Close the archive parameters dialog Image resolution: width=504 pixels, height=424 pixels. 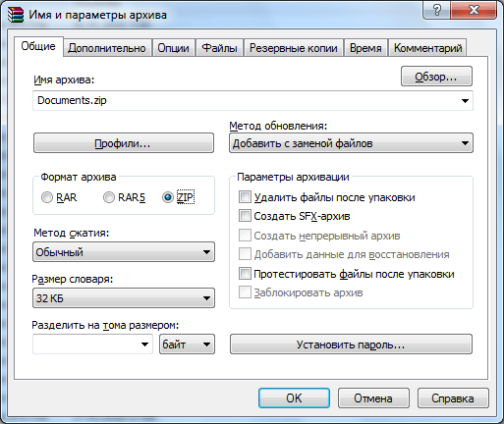click(474, 11)
